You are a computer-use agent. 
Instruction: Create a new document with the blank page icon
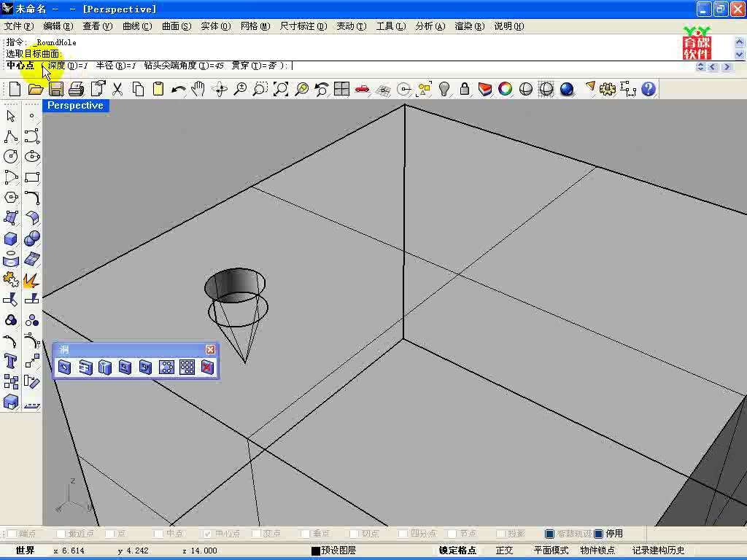coord(15,89)
